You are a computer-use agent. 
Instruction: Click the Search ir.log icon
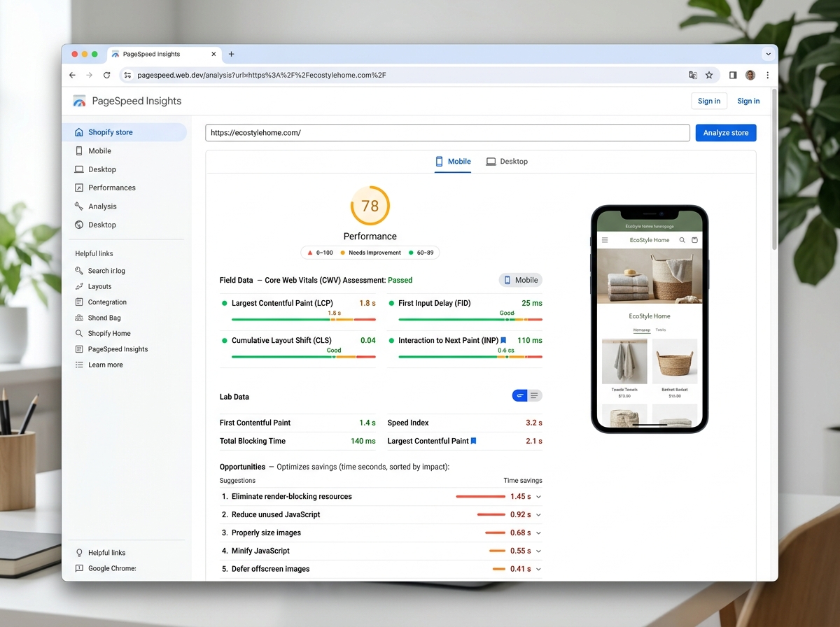coord(79,271)
